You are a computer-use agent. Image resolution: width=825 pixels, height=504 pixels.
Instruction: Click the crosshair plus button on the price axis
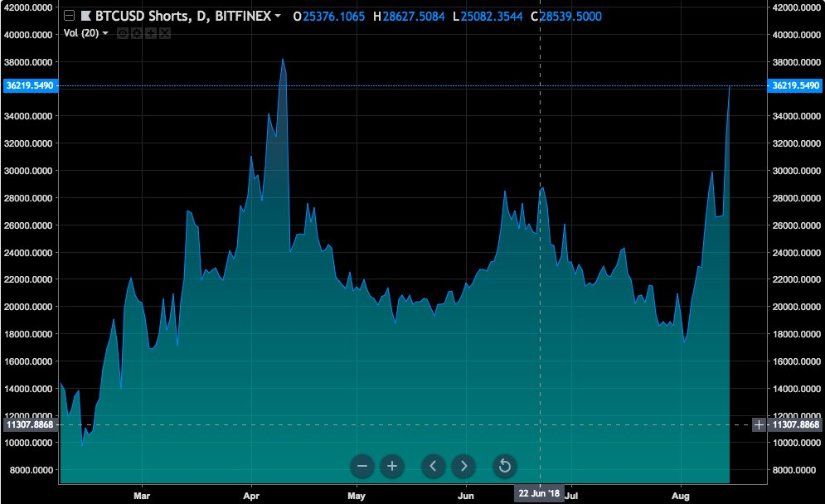[x=759, y=424]
